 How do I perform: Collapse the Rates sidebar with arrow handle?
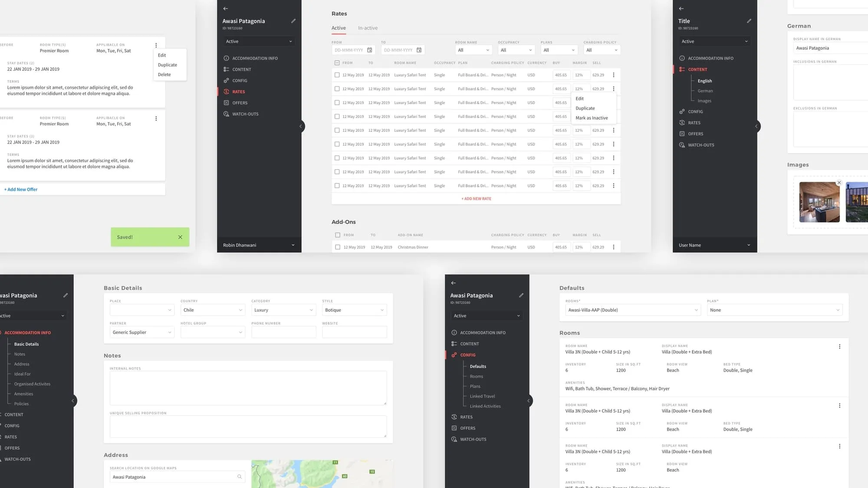point(300,126)
